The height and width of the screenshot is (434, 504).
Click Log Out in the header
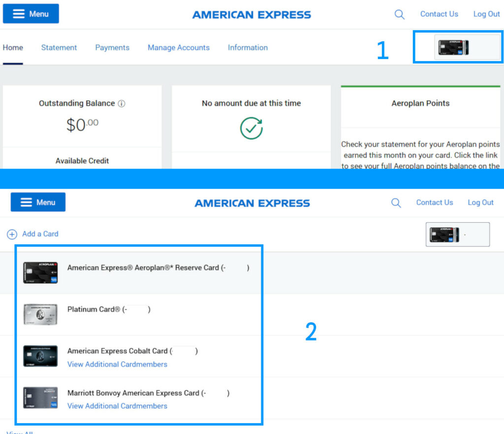(x=486, y=14)
